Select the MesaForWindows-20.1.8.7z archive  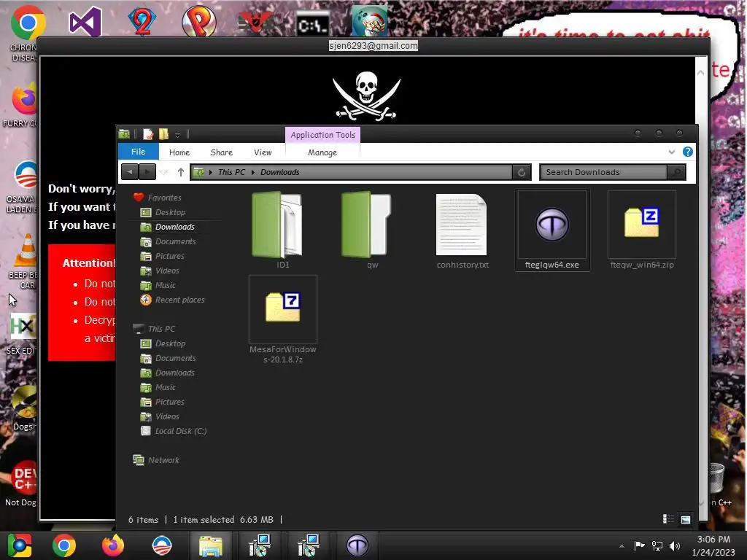[x=283, y=308]
